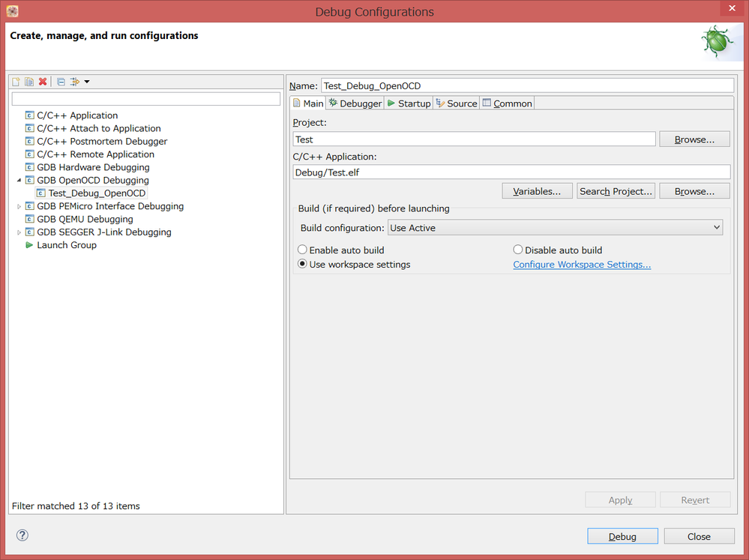
Task: Click the Debug button
Action: click(x=622, y=536)
